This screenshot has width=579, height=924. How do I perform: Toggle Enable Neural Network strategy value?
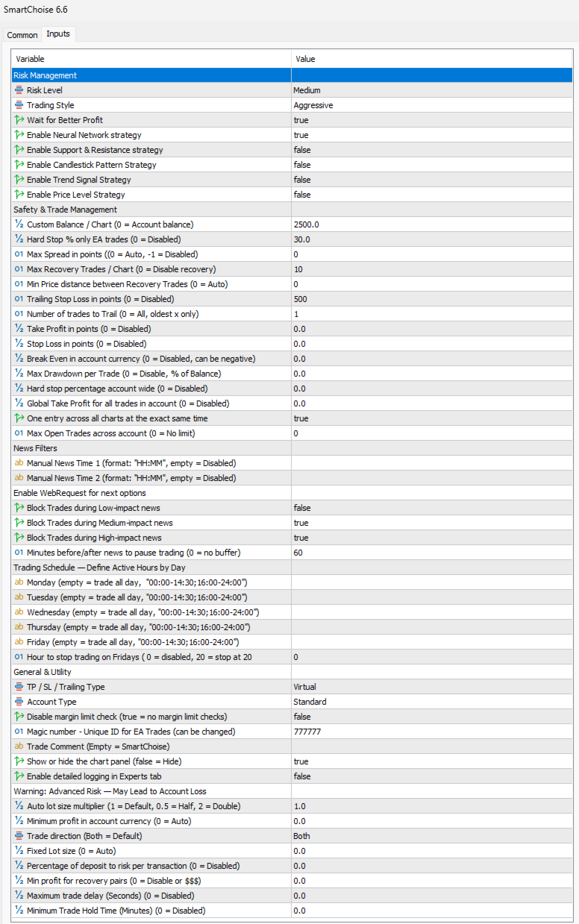pyautogui.click(x=432, y=135)
